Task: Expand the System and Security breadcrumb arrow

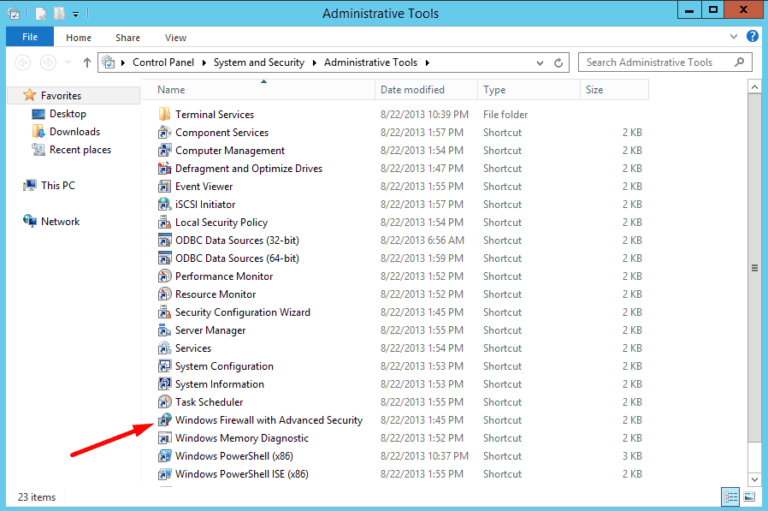Action: (314, 63)
